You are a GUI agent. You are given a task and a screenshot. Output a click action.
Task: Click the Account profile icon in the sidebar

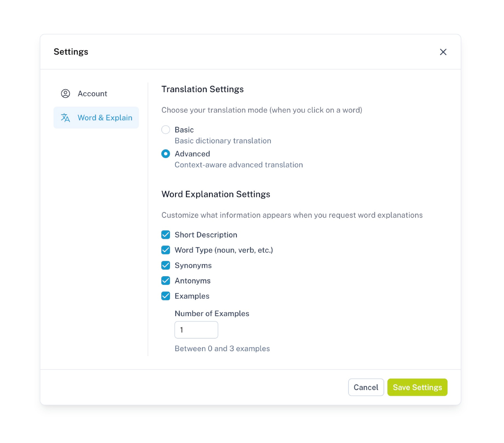pos(66,94)
